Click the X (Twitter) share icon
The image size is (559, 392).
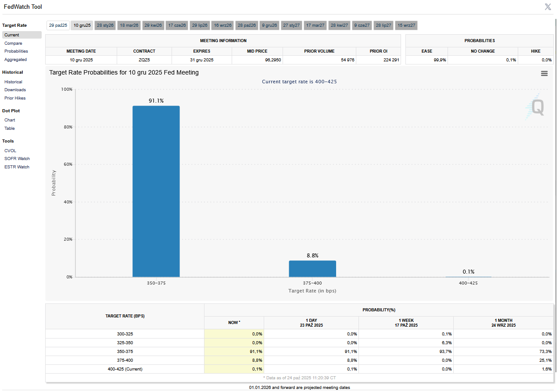(548, 7)
